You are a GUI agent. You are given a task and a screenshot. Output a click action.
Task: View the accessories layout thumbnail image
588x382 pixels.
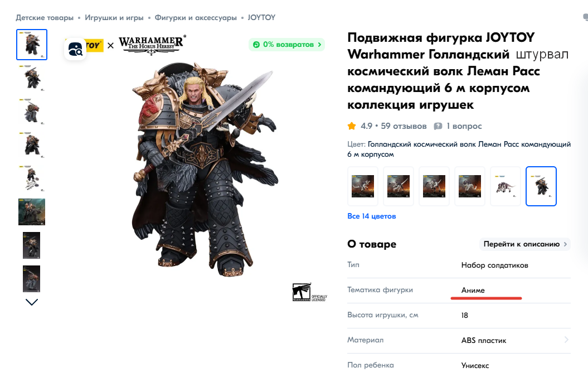pos(32,179)
